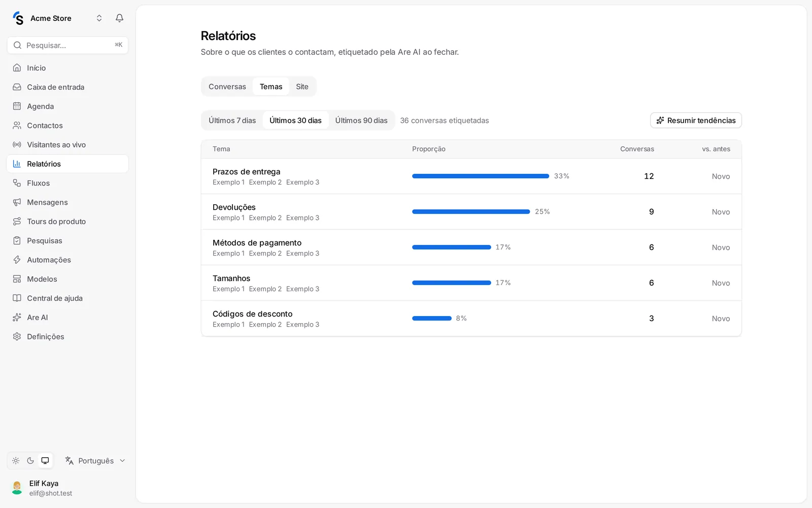Focus the Pesquisar search field
Viewport: 812px width, 508px height.
click(67, 45)
